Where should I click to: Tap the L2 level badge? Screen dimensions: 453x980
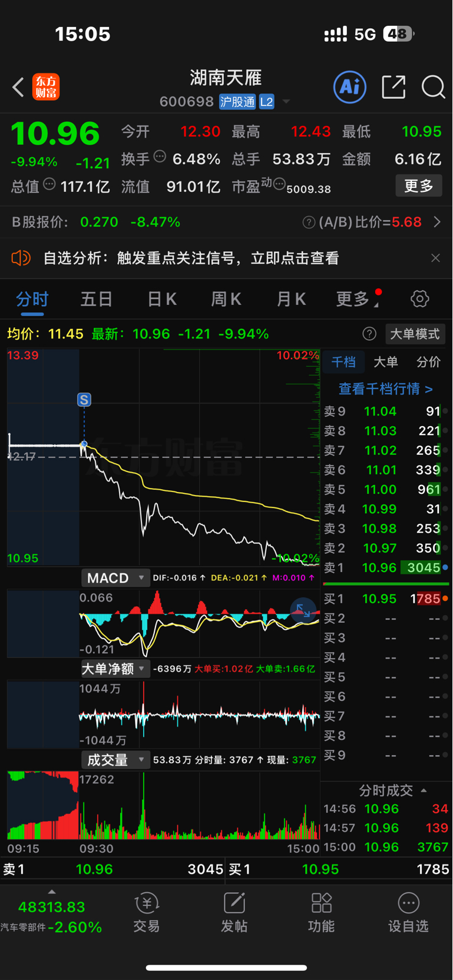click(x=267, y=102)
